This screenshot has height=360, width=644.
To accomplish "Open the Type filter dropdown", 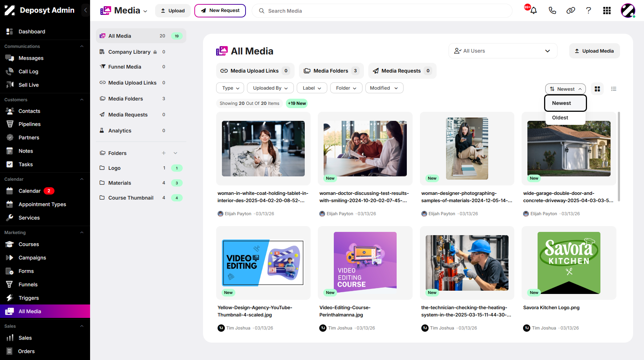I will click(x=230, y=88).
